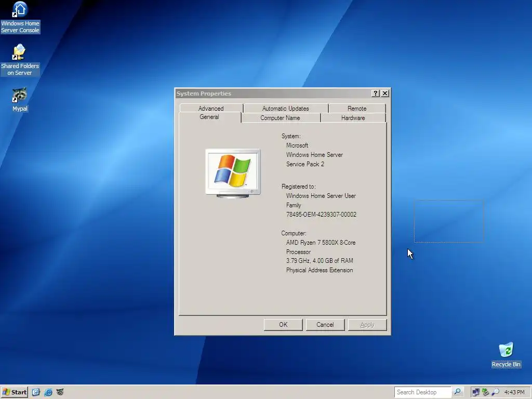Open the Recycle Bin icon
The image size is (532, 399).
pos(506,355)
